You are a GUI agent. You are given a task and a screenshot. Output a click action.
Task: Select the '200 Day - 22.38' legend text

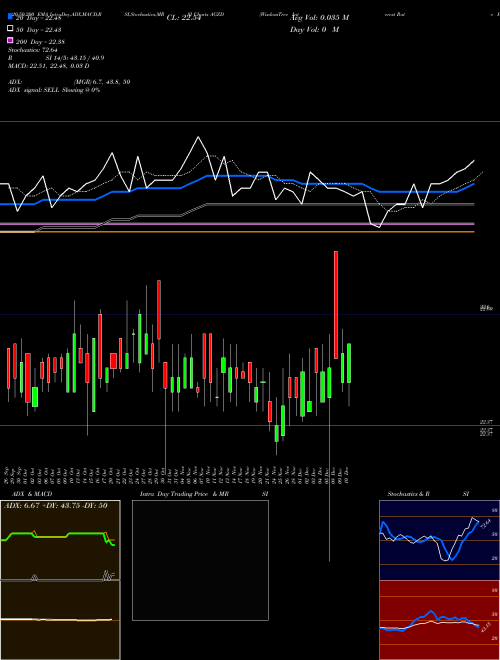[40, 42]
